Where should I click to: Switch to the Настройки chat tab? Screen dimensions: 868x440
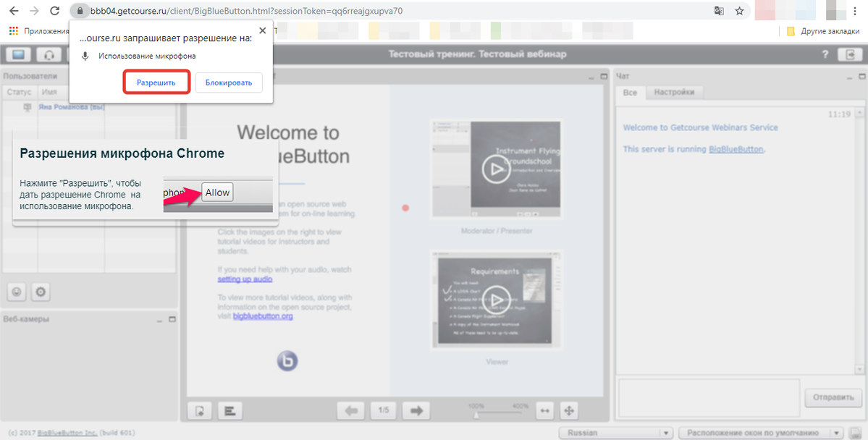674,93
